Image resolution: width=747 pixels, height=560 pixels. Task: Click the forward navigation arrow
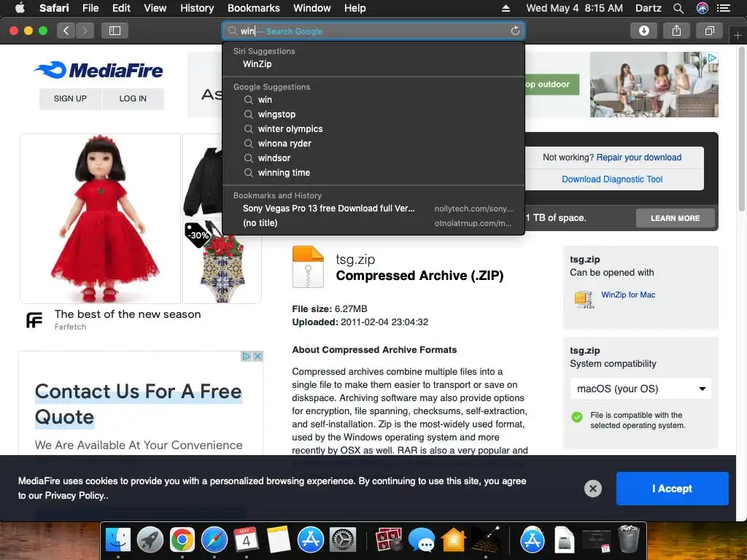point(85,31)
